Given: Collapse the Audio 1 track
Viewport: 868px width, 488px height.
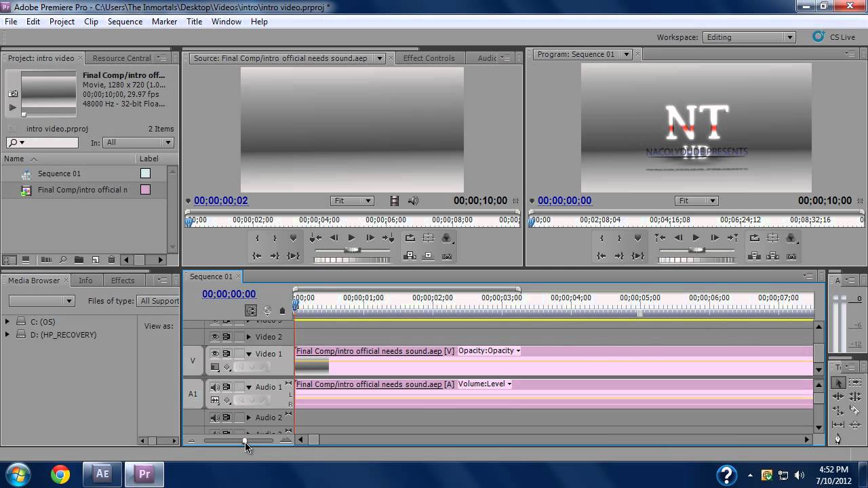Looking at the screenshot, I should [248, 387].
